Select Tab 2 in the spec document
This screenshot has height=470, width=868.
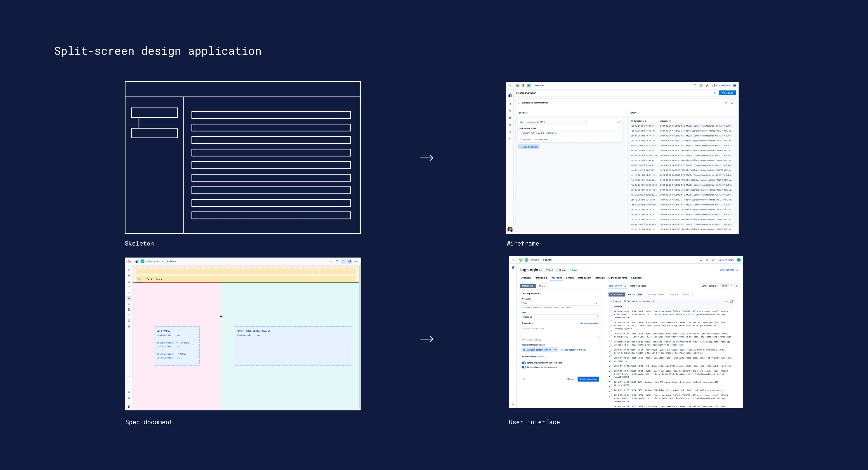pos(149,279)
